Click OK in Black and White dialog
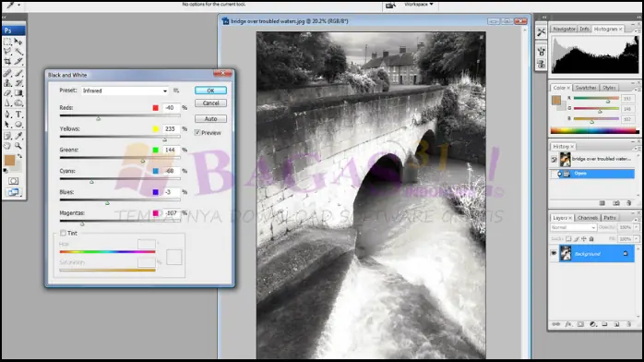This screenshot has height=362, width=644. click(x=210, y=90)
